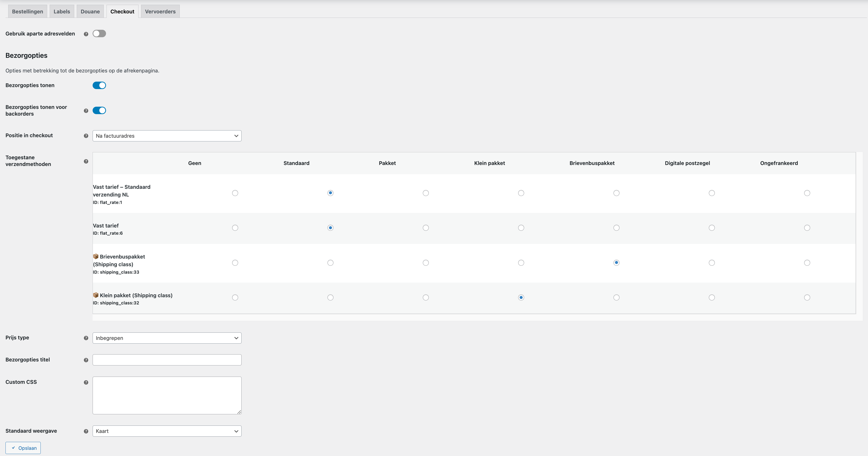Open help for Bezorgopties tonen voor backorders
This screenshot has height=456, width=868.
tap(86, 110)
